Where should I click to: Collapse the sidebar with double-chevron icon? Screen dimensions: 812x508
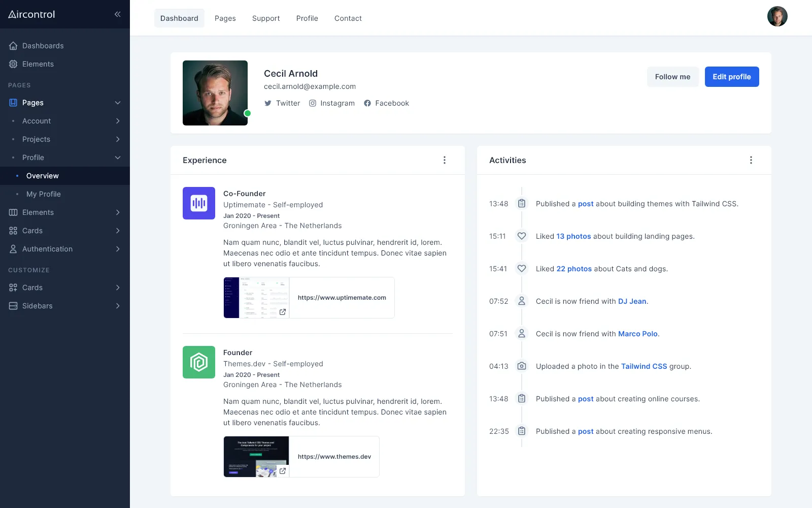[x=117, y=14]
